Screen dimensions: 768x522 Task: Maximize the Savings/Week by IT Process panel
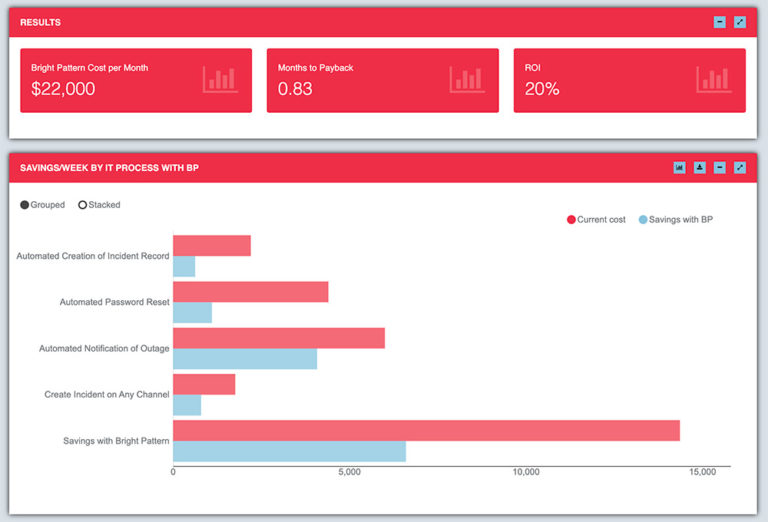coord(740,167)
